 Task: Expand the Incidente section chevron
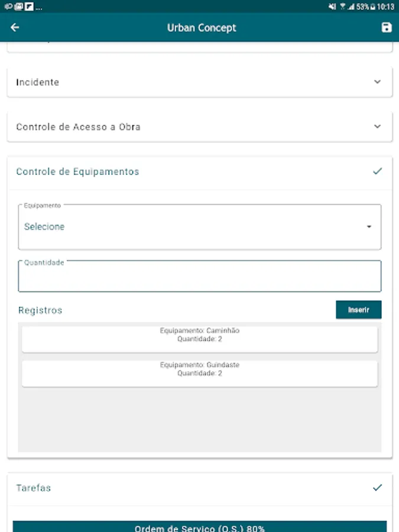(x=378, y=82)
